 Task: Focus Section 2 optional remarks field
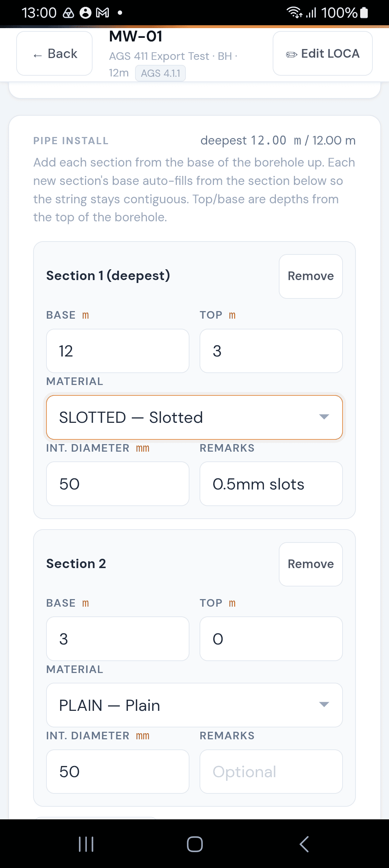coord(271,772)
